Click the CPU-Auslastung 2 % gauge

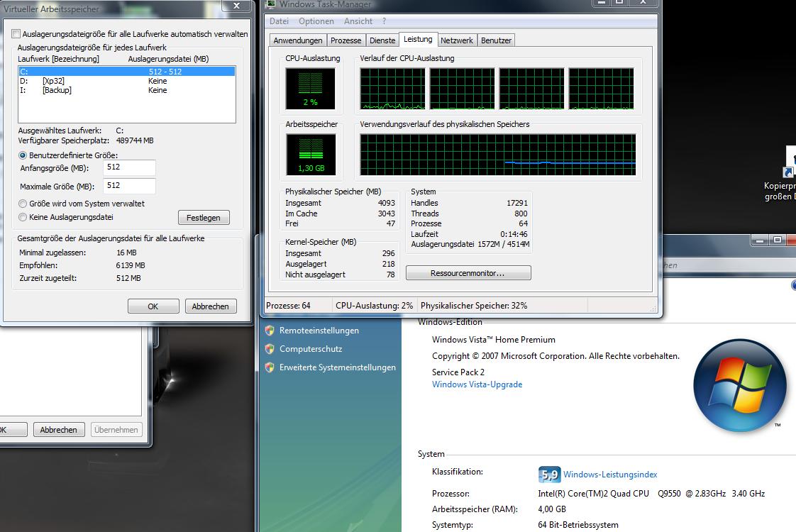310,89
